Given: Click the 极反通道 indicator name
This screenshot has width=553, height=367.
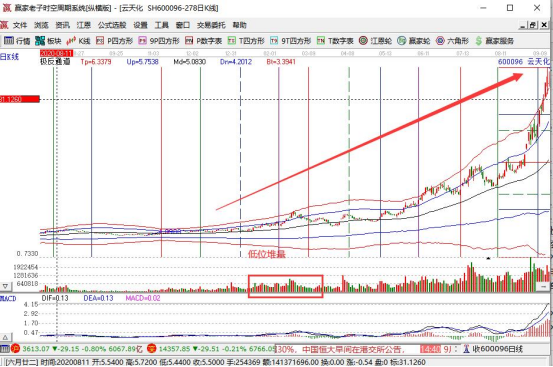Looking at the screenshot, I should coord(55,62).
